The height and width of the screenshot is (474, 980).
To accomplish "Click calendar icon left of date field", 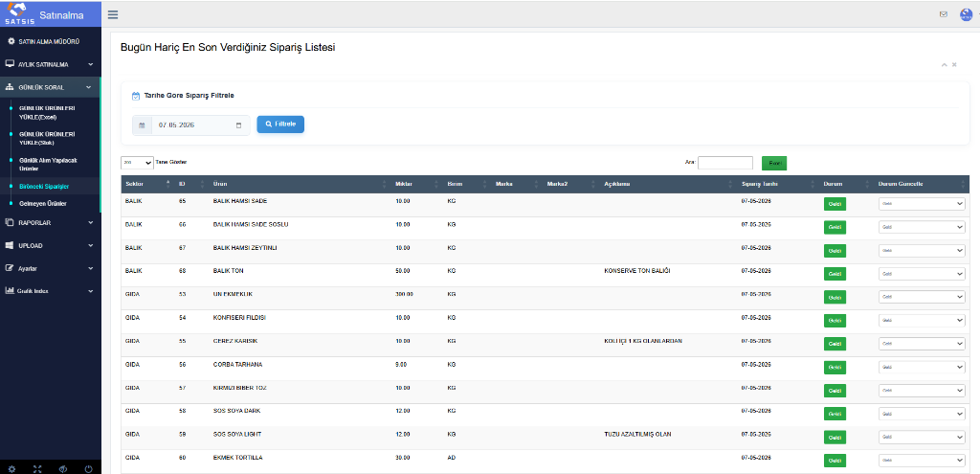I will [x=142, y=125].
